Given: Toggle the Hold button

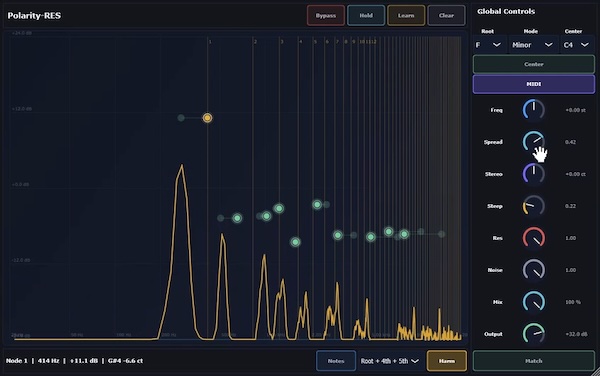Looking at the screenshot, I should coord(366,16).
